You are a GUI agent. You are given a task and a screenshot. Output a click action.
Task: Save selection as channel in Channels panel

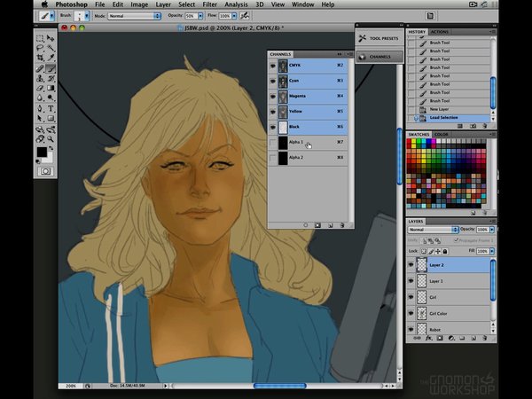pyautogui.click(x=317, y=225)
